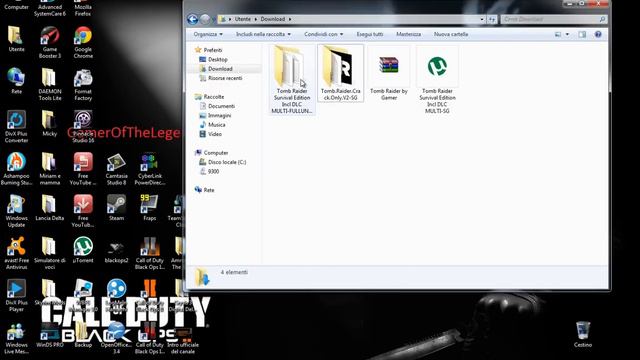Open Explorer help question-mark icon

598,34
